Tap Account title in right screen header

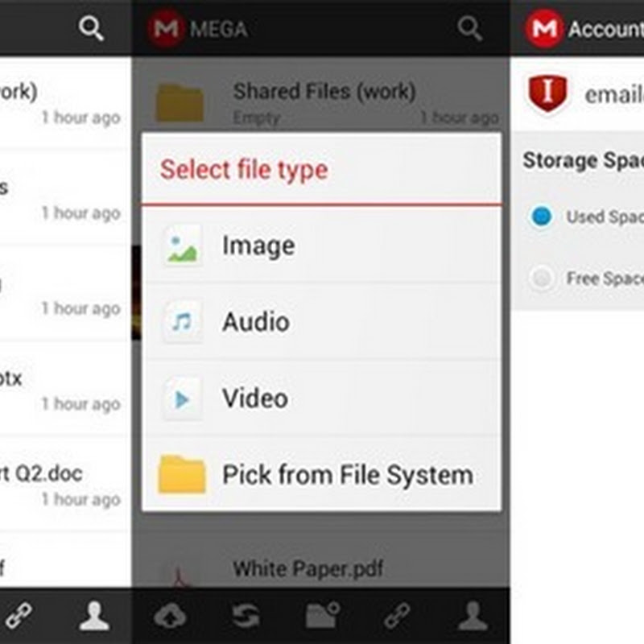click(606, 29)
